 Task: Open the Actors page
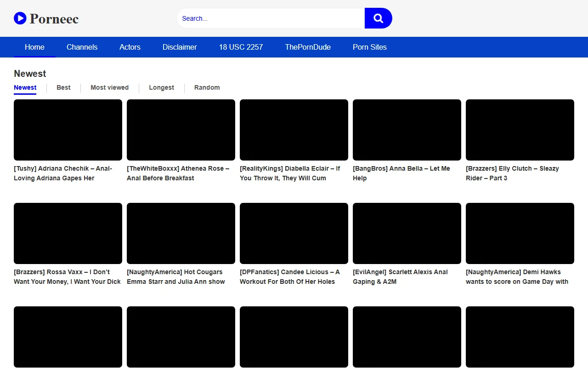130,47
